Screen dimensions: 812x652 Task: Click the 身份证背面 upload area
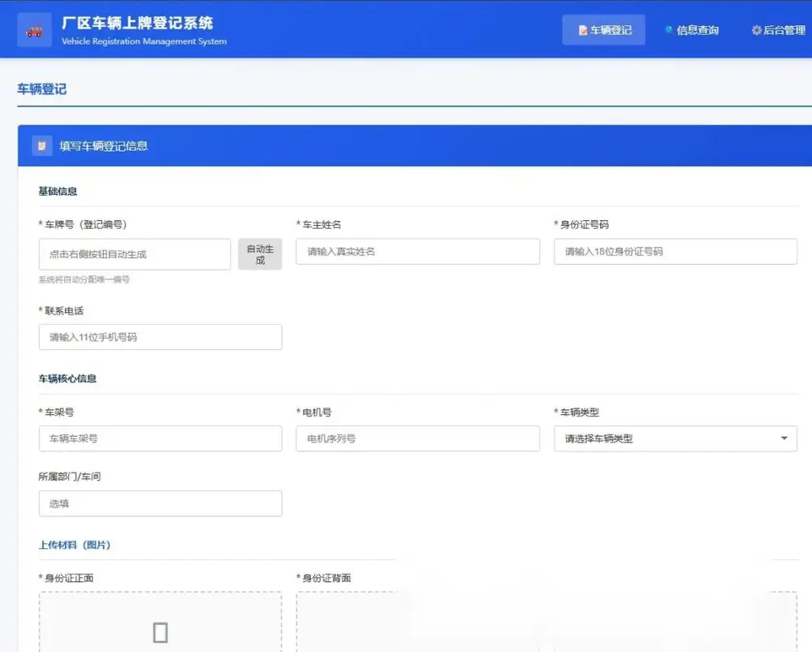point(418,621)
